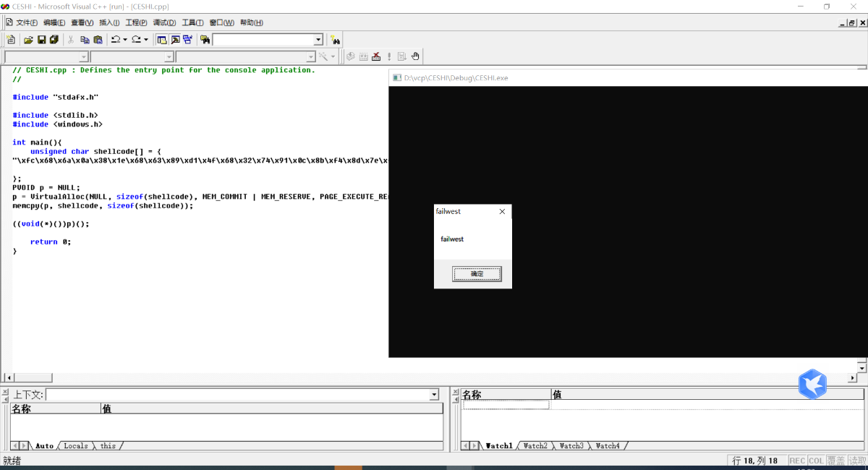Click the editor horizontal scrollbar left arrow

(x=9, y=377)
